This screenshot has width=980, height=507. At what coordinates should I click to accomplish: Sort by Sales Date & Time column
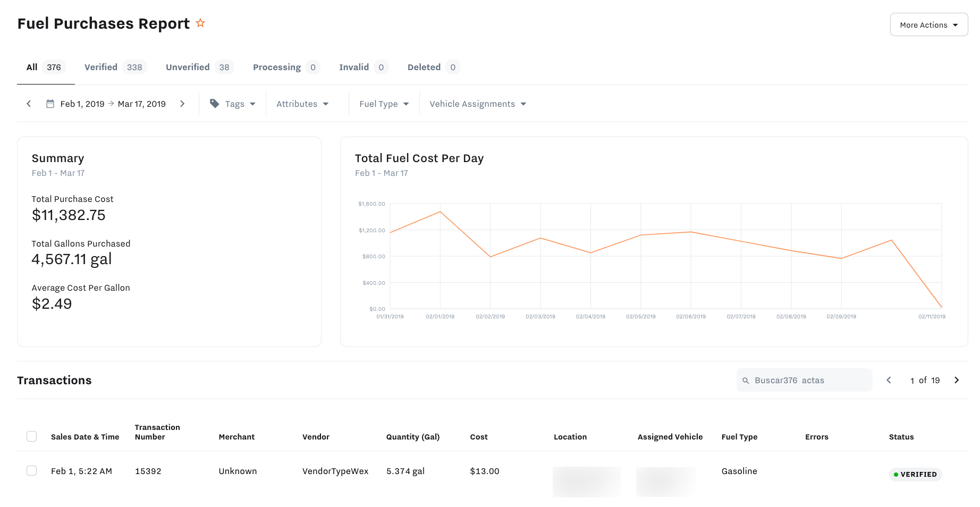[85, 437]
